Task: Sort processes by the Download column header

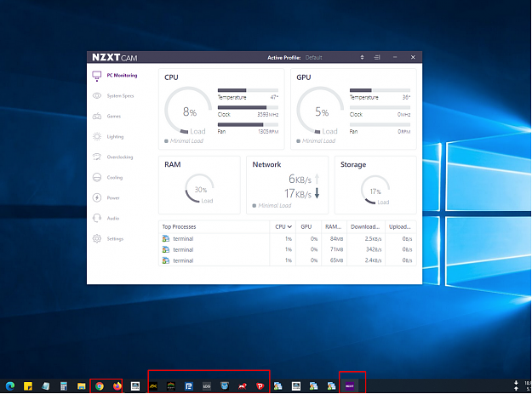Action: click(x=365, y=227)
